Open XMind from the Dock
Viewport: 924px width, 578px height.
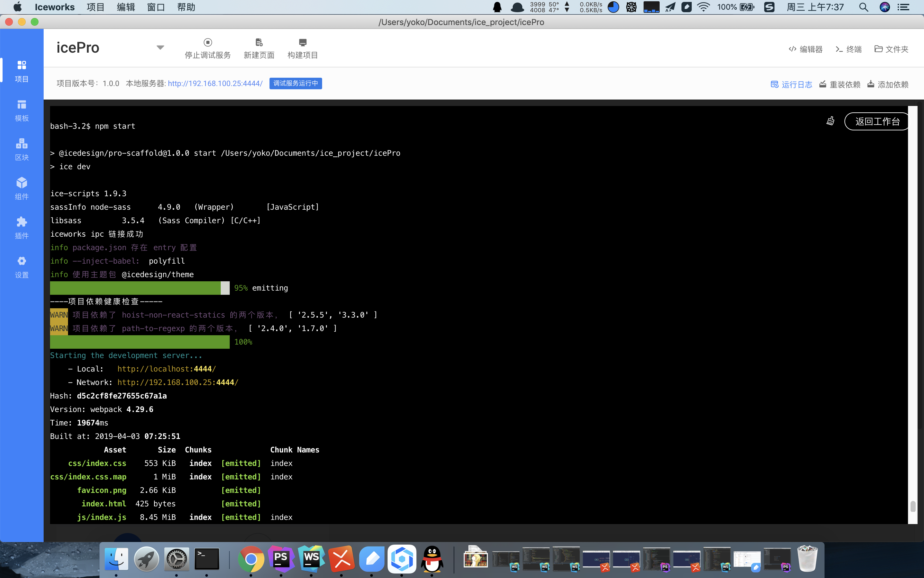click(x=341, y=559)
